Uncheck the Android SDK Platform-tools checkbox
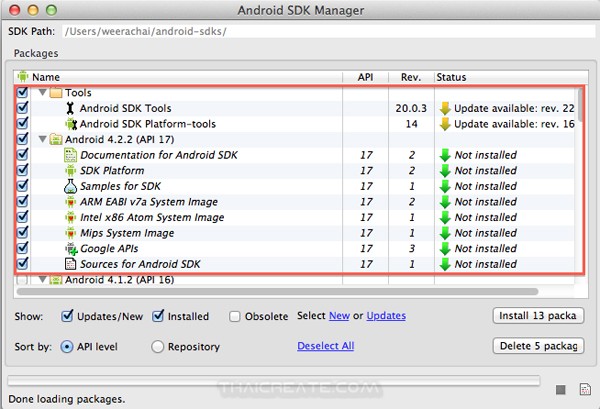 coord(22,123)
